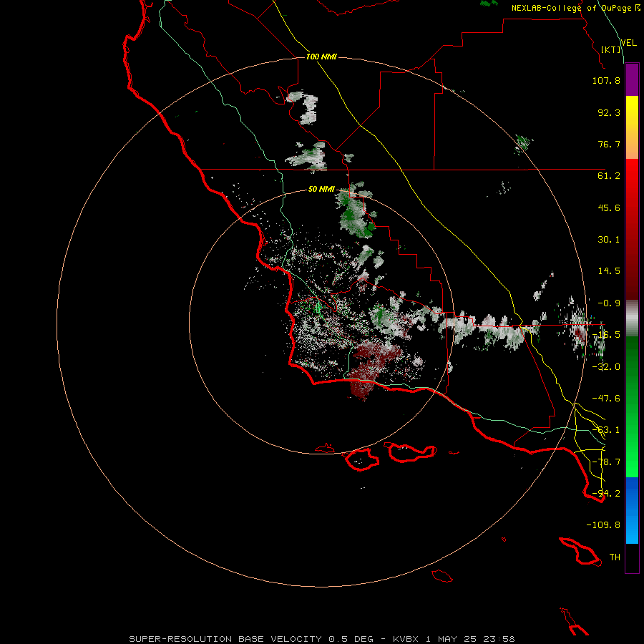Click the 50 NMI range ring label
The image size is (644, 644).
(321, 189)
